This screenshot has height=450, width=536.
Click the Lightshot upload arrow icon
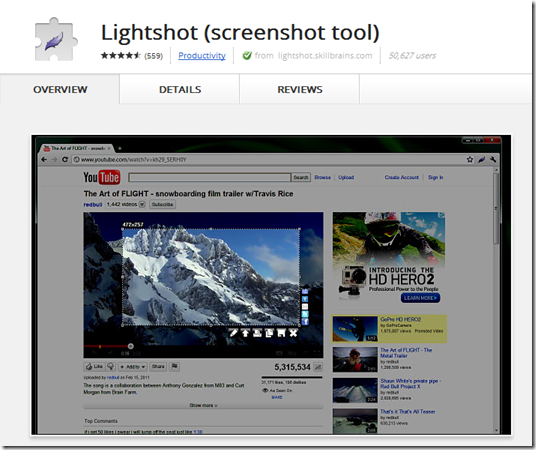point(245,333)
